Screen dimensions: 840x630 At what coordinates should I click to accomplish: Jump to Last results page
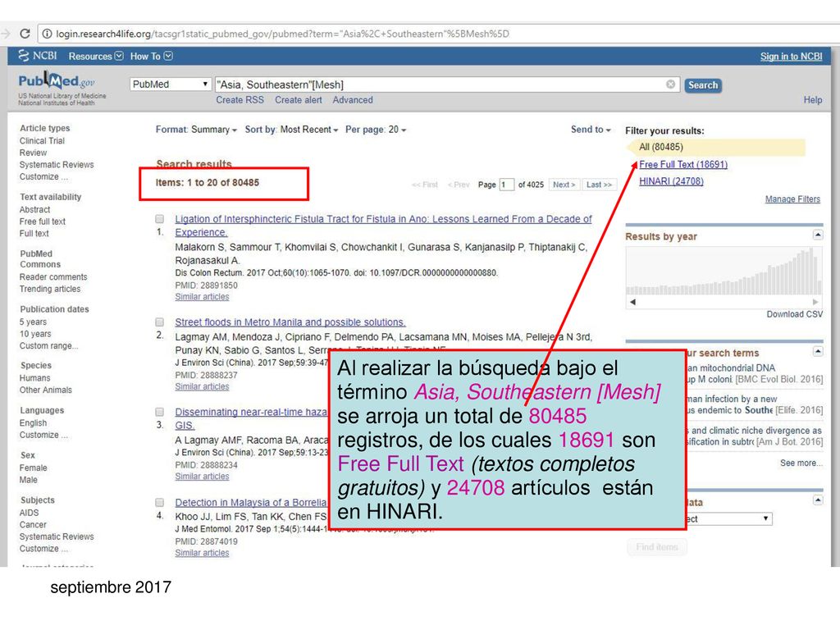599,185
